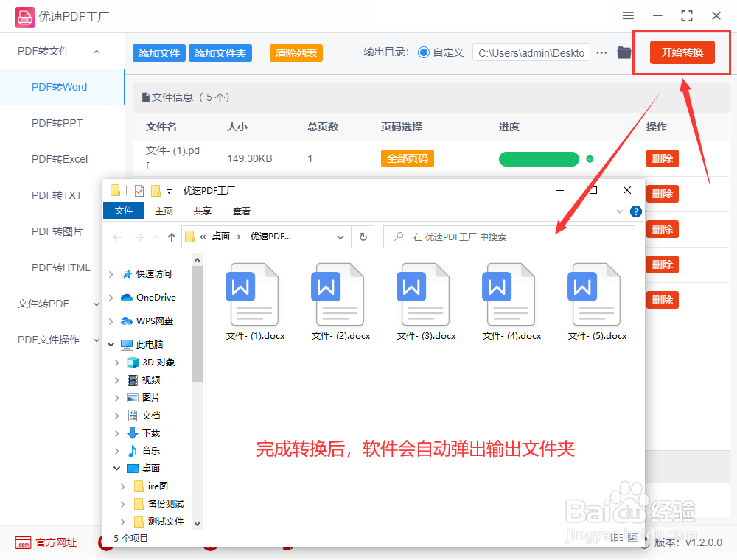Collapse the 桌面 tree node

116,469
